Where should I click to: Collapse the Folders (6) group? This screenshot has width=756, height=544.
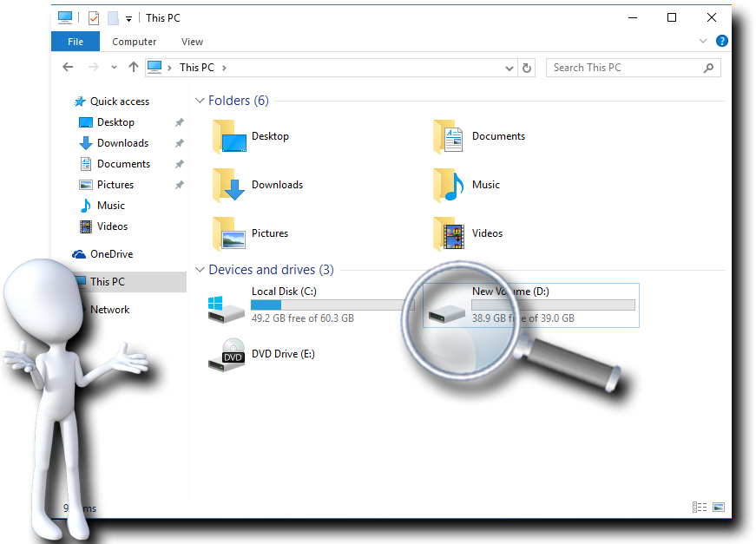200,101
